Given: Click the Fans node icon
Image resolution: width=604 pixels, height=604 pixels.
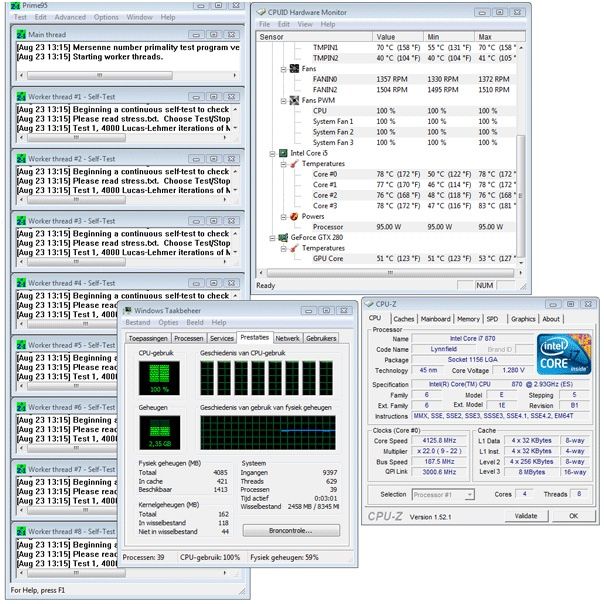Looking at the screenshot, I should (x=294, y=69).
